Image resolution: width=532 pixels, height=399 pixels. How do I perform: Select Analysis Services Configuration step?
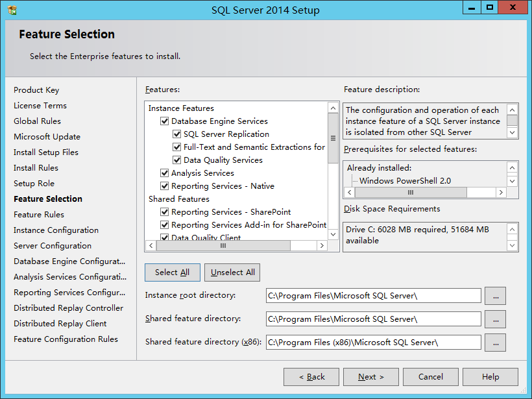click(x=70, y=277)
